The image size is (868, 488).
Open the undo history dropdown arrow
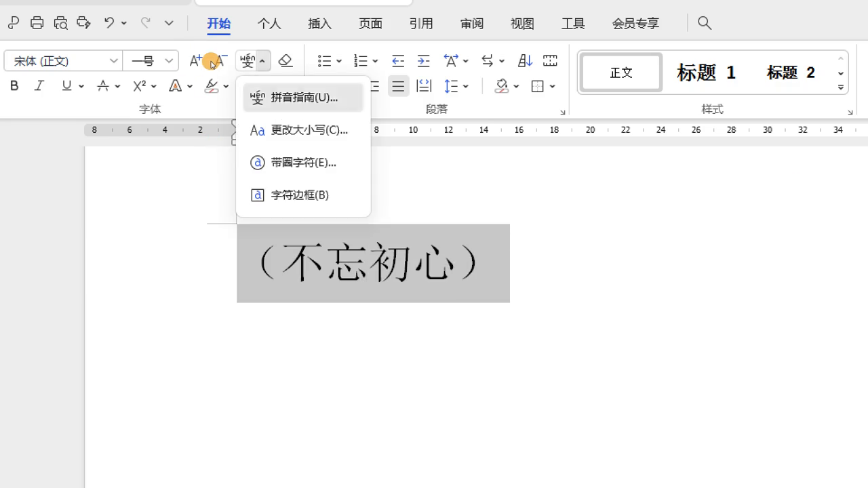point(123,23)
